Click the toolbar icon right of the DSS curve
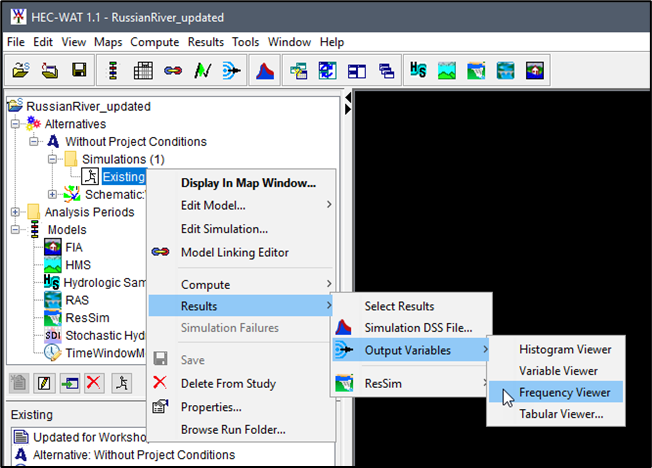This screenshot has height=468, width=652. coord(299,70)
